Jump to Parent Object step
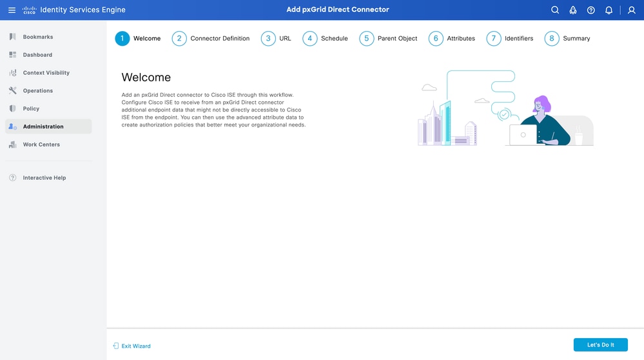The image size is (644, 360). [397, 38]
